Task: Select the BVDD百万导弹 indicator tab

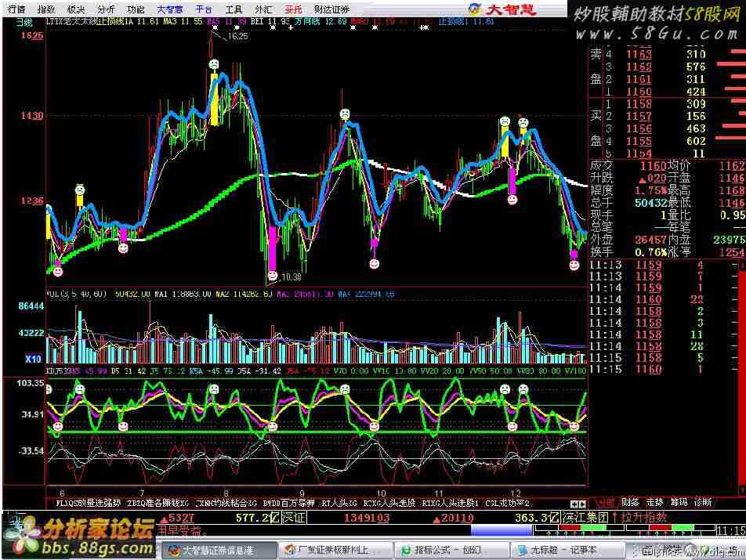Action: 289,503
